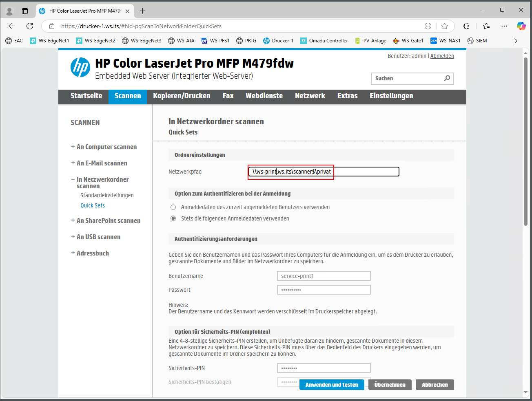Open the PV-Anlage bookmark

[370, 41]
